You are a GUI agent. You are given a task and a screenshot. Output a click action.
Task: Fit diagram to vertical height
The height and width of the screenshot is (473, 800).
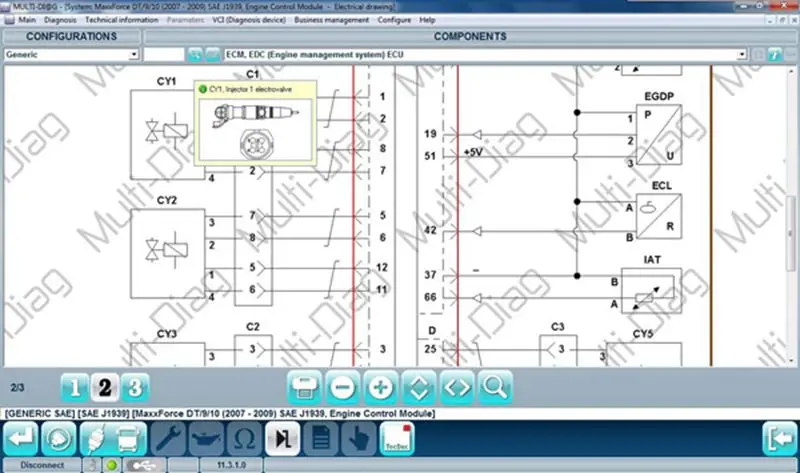419,388
